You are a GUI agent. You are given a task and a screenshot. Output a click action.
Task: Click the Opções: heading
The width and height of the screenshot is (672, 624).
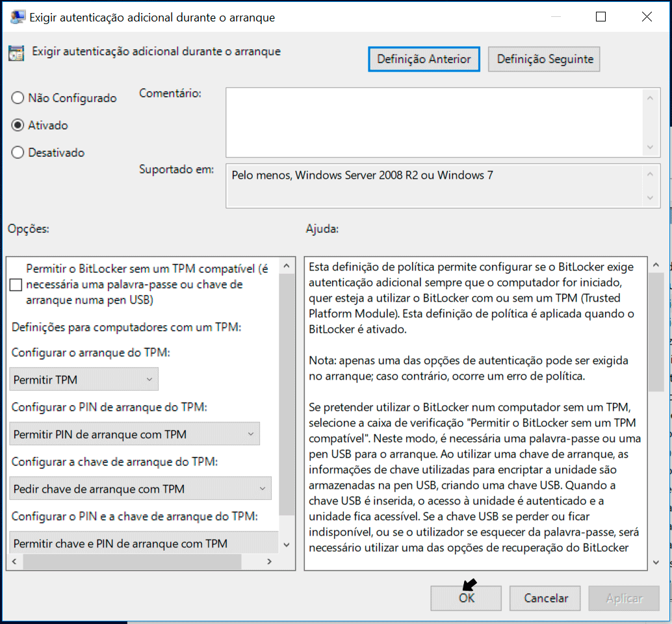click(x=29, y=229)
